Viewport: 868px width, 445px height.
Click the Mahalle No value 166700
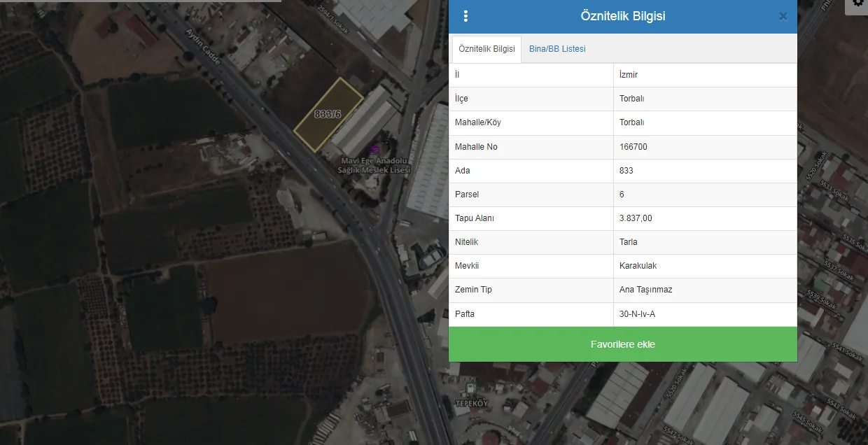coord(633,147)
